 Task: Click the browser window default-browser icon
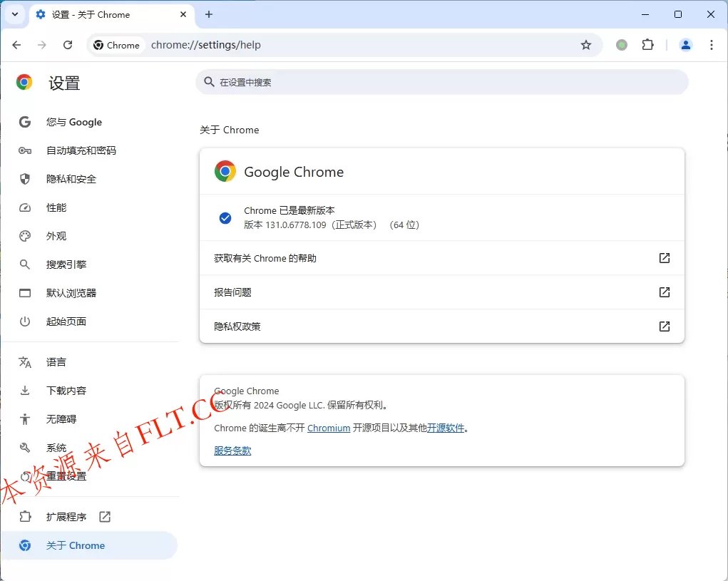pyautogui.click(x=25, y=293)
